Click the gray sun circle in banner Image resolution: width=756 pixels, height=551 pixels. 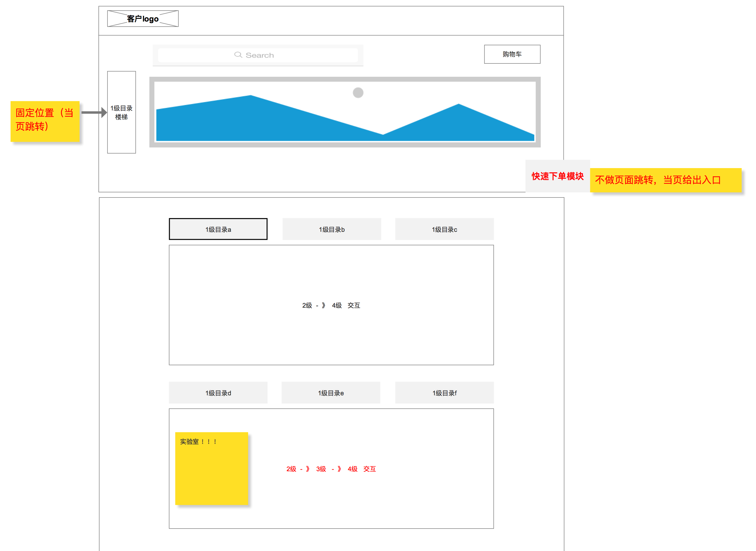point(358,92)
